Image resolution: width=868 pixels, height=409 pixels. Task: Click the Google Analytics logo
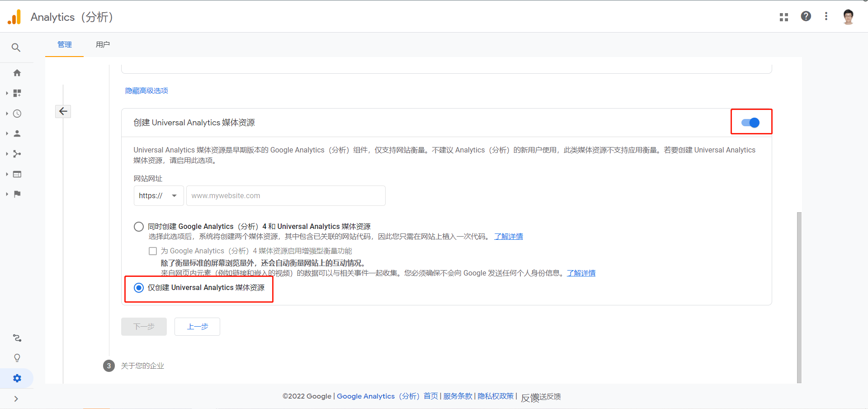click(14, 17)
